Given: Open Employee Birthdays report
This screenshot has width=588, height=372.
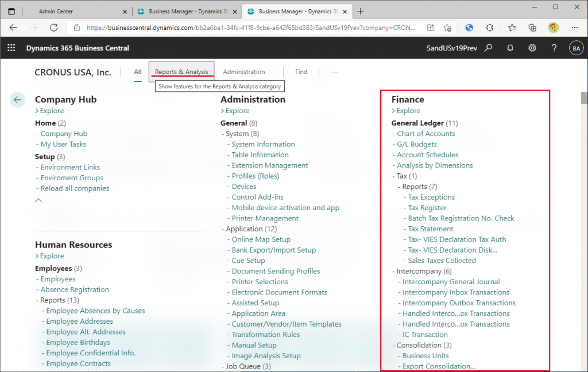Looking at the screenshot, I should pyautogui.click(x=78, y=342).
